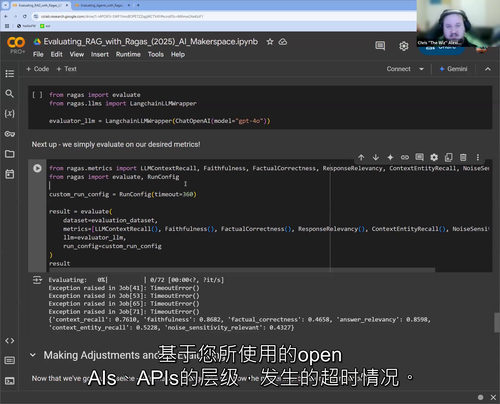Star the notebook title
This screenshot has width=500, height=404.
coord(270,42)
